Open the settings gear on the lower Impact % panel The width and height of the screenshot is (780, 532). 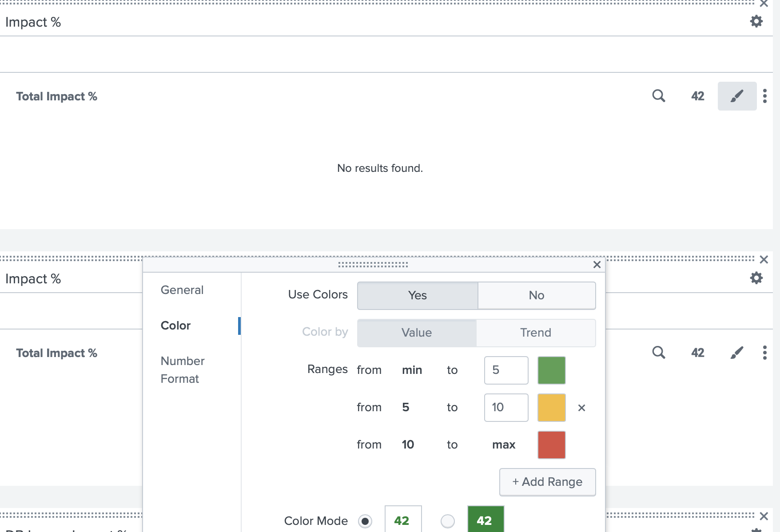point(756,278)
